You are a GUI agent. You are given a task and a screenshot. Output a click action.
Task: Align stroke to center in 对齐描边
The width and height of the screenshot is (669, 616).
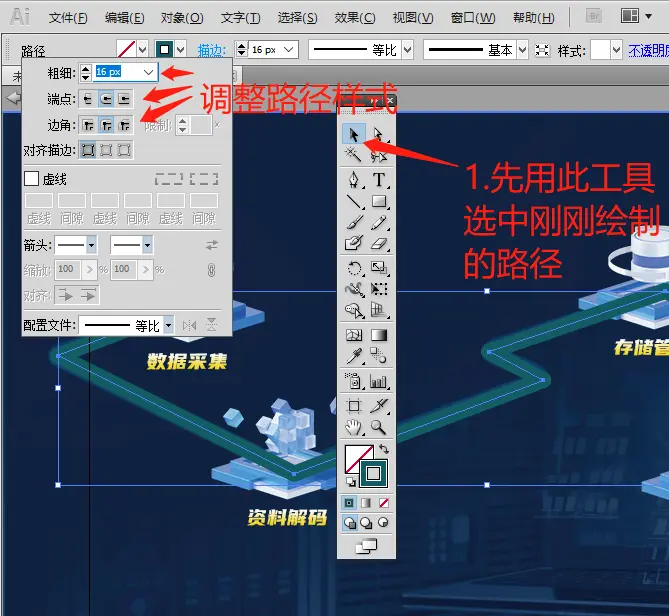88,150
